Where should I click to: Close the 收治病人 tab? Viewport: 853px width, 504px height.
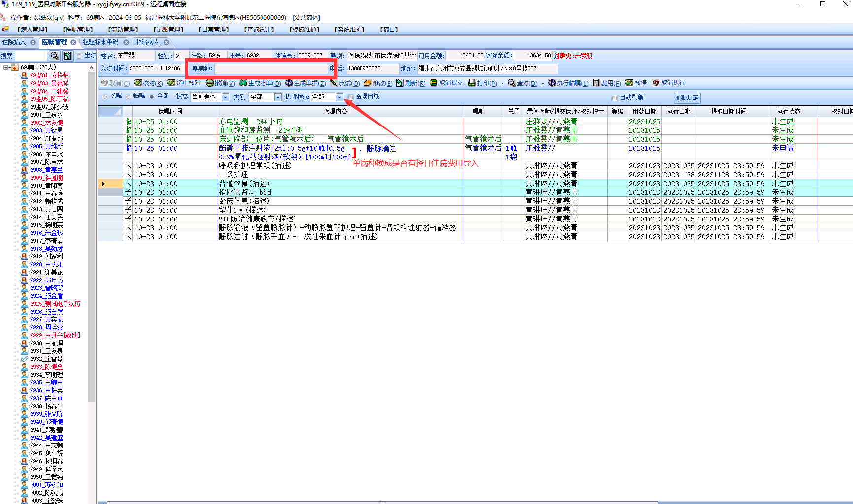166,42
